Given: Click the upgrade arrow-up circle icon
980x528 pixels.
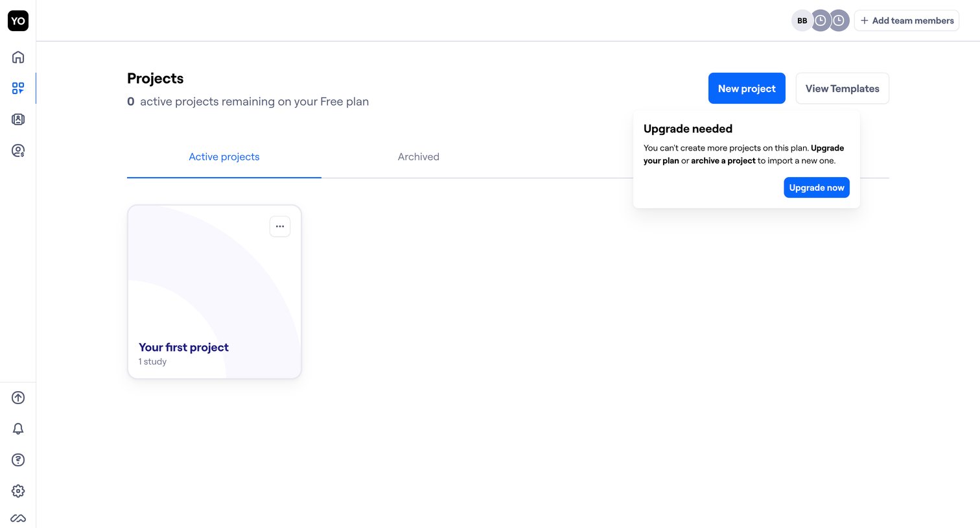Looking at the screenshot, I should tap(18, 398).
